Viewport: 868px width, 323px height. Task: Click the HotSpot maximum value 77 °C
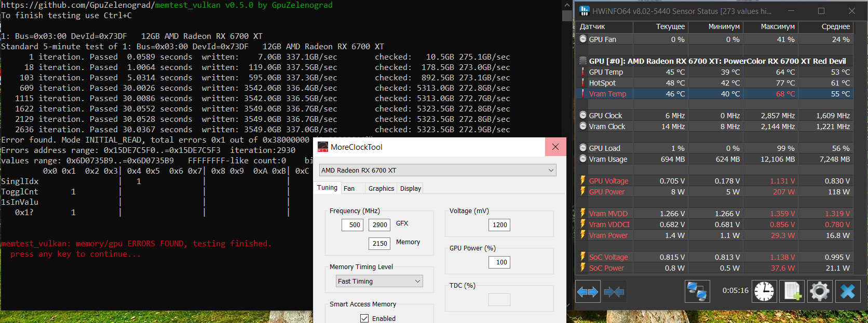click(785, 83)
